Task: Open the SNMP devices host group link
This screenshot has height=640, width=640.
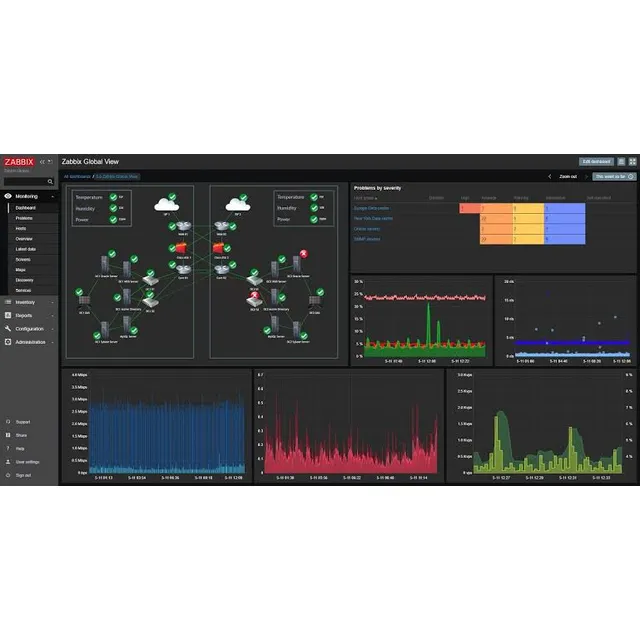Action: [x=367, y=239]
